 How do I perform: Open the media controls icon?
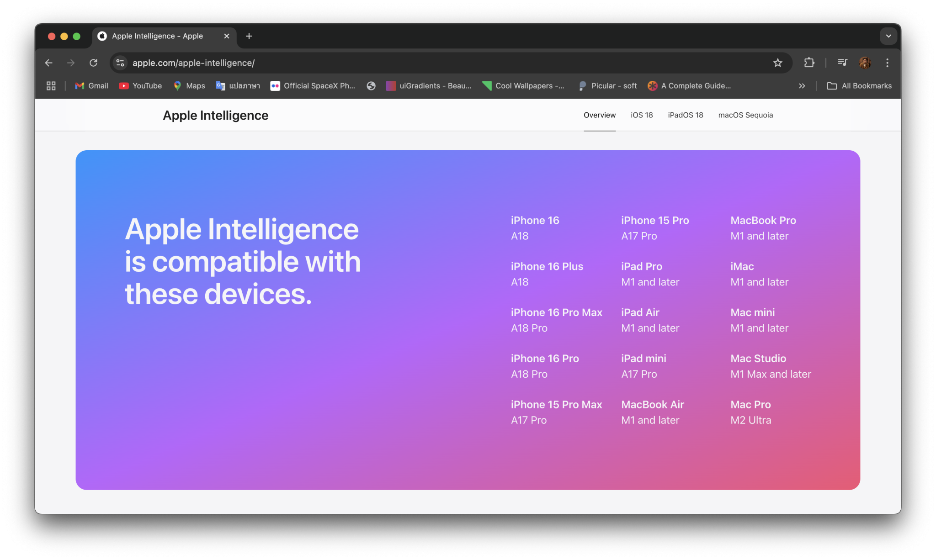(x=842, y=63)
